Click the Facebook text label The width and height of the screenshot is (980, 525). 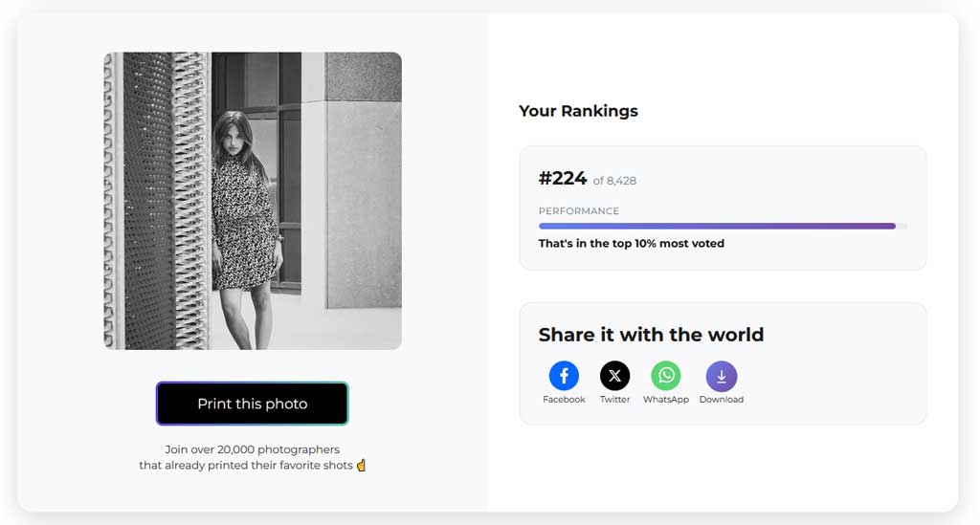point(564,400)
